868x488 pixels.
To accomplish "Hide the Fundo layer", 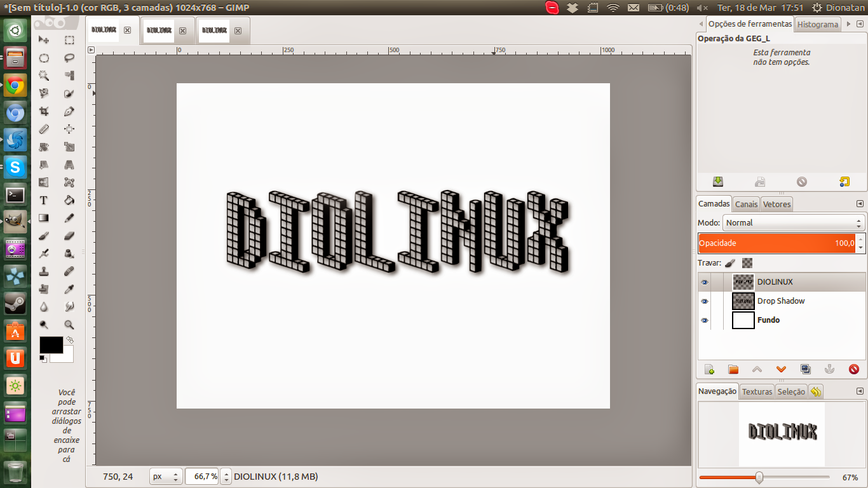I will tap(704, 320).
